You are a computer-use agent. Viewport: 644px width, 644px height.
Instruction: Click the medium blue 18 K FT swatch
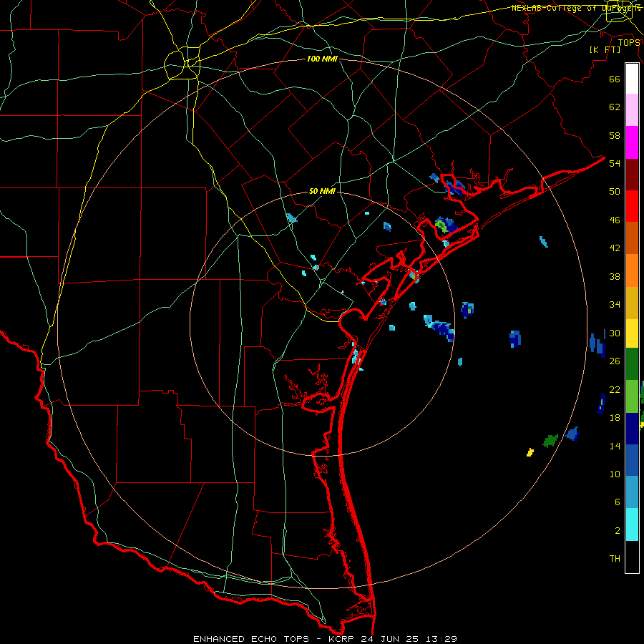(632, 460)
